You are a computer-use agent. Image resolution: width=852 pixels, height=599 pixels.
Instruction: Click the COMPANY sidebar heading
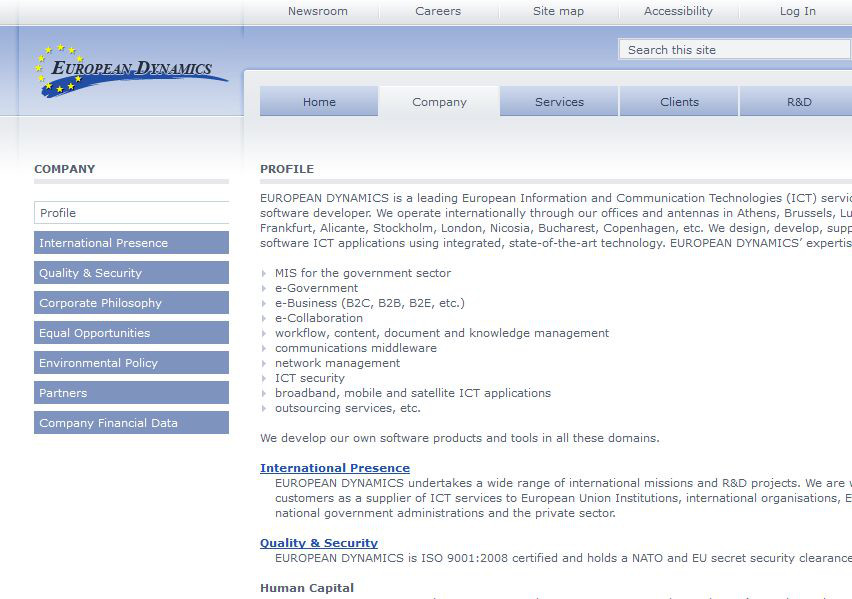click(65, 169)
